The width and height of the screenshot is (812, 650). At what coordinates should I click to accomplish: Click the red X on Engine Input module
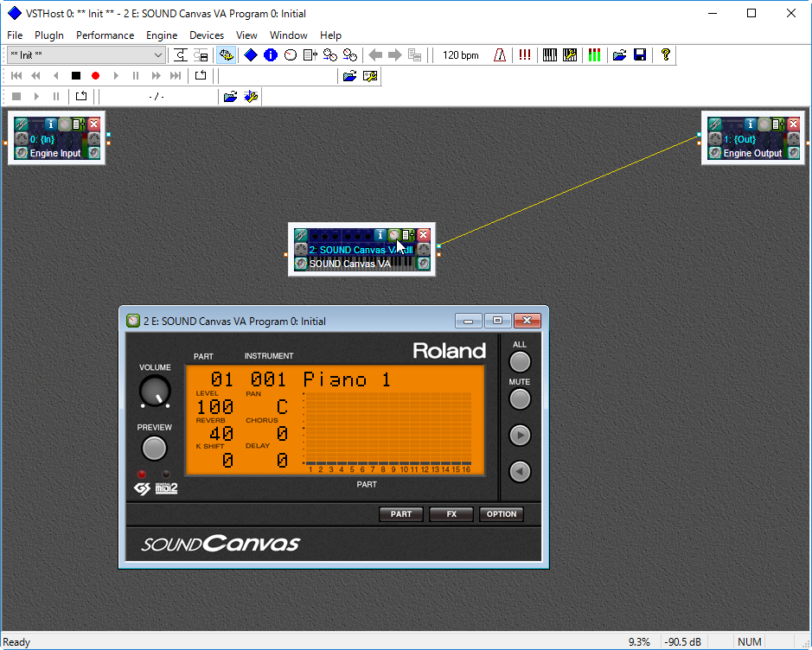point(93,124)
